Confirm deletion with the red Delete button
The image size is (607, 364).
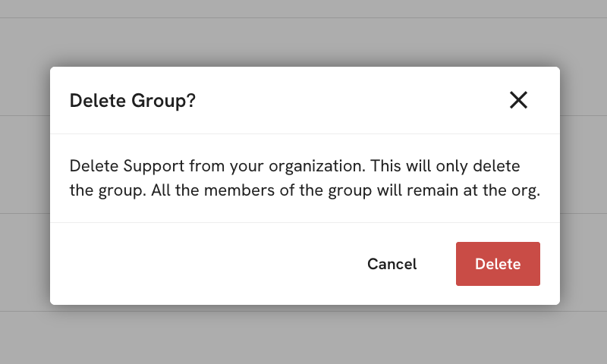point(498,264)
